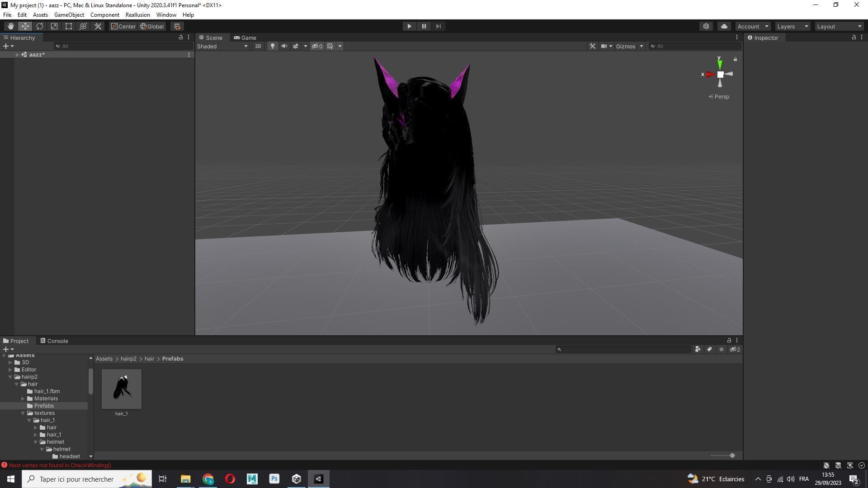This screenshot has width=868, height=488.
Task: Open aazz scene options menu
Action: (x=189, y=55)
